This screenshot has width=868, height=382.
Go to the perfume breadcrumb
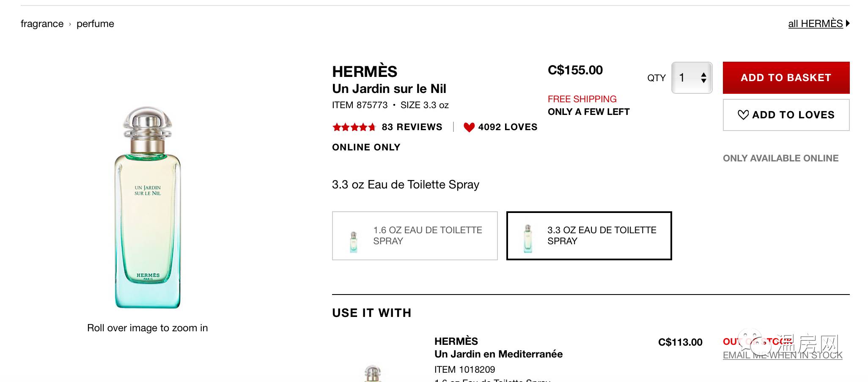tap(95, 24)
